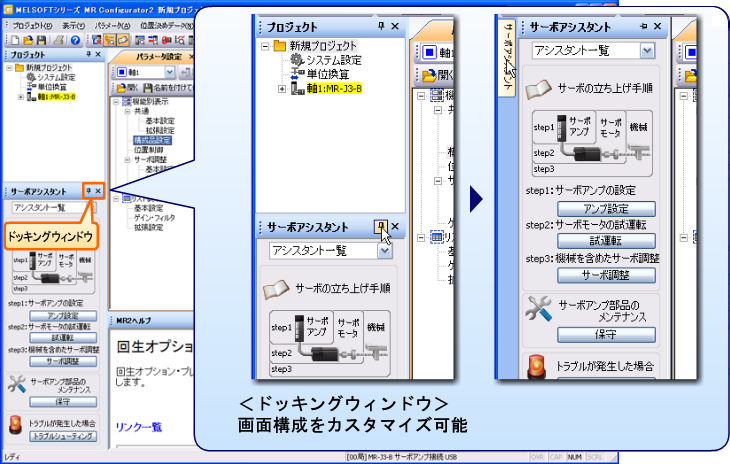
Task: Click 保守 button in right enlarged view
Action: click(x=606, y=335)
